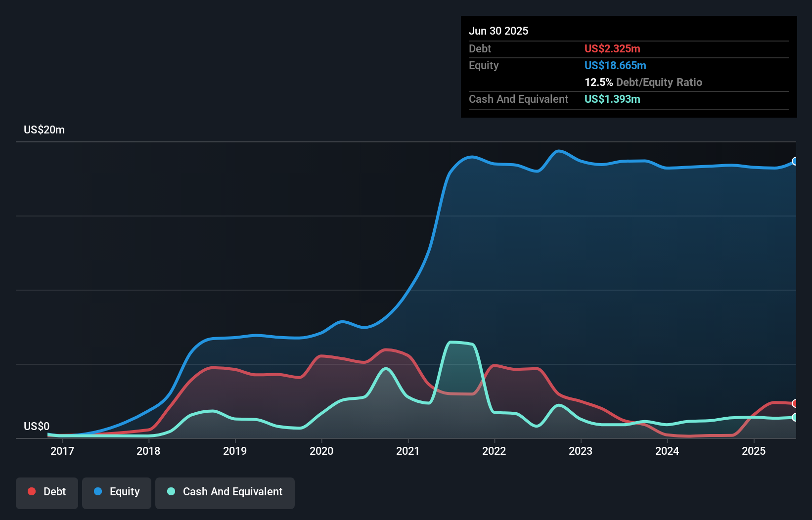Screen dimensions: 812x520
Task: Expand the Jun 30 2025 tooltip panel
Action: pyautogui.click(x=499, y=31)
